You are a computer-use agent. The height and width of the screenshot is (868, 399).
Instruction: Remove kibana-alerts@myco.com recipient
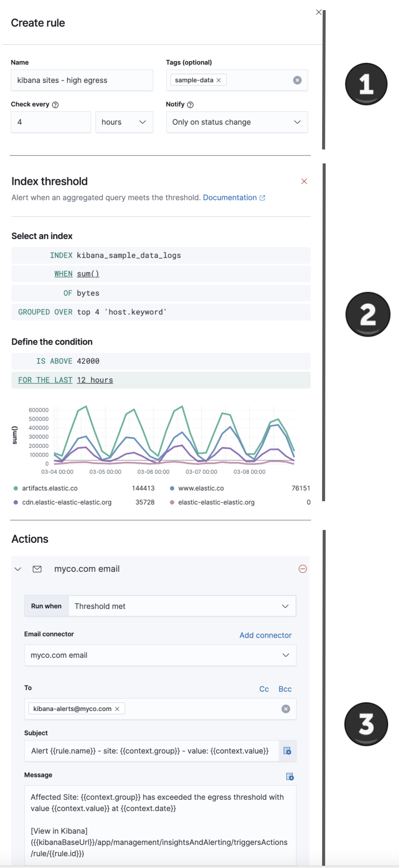point(117,709)
